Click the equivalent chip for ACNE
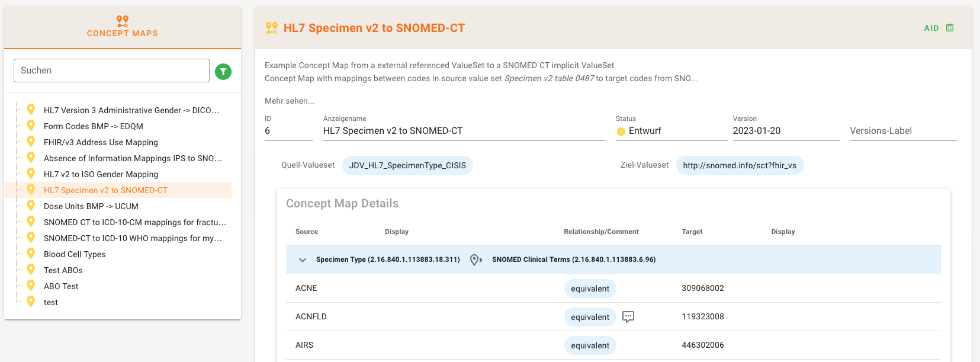The width and height of the screenshot is (980, 362). [x=590, y=289]
